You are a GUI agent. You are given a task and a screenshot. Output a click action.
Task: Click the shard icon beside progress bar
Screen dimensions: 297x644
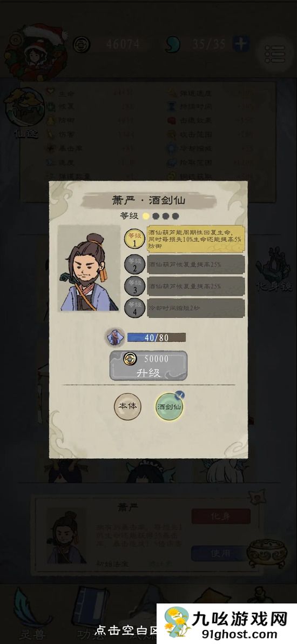pyautogui.click(x=115, y=338)
